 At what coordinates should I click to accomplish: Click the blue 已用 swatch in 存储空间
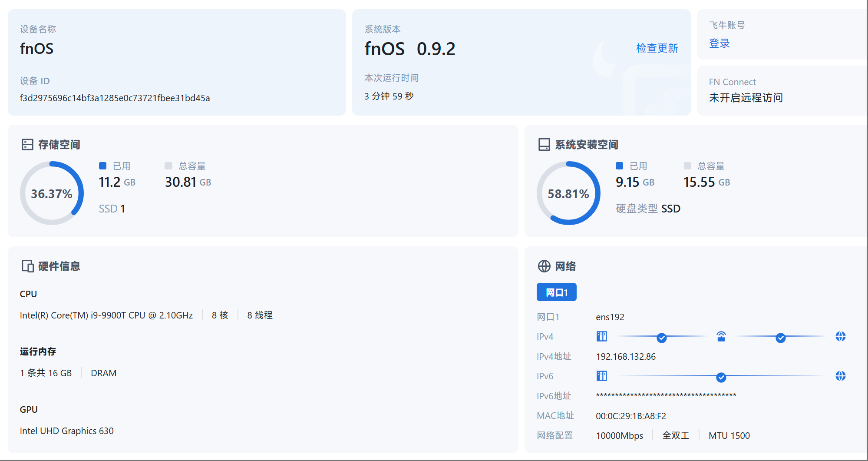pos(103,166)
